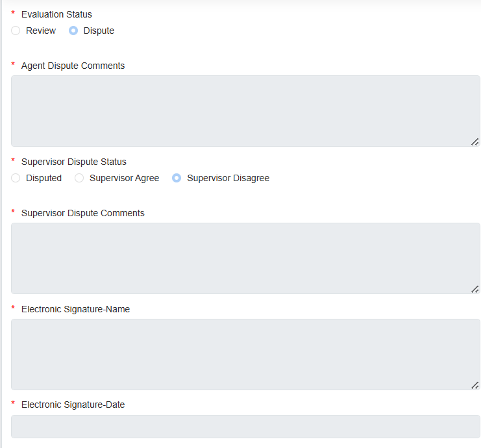Select the Dispute evaluation status option

tap(73, 31)
